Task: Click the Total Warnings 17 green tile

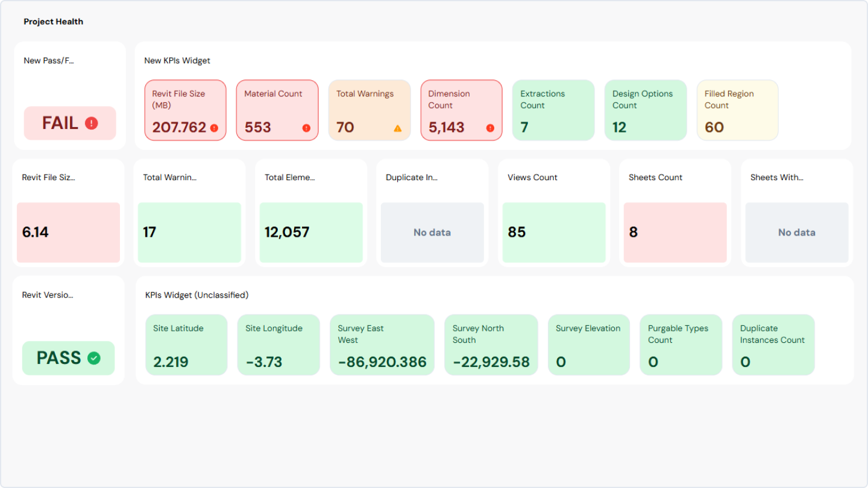Action: point(189,232)
